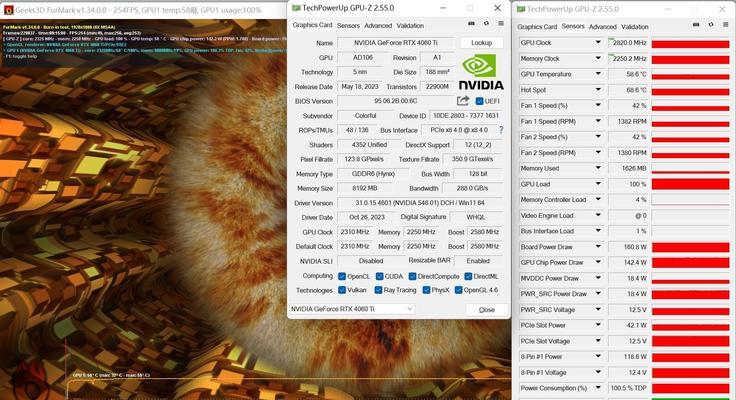Click GPU-Z app icon in front window title bar

296,8
